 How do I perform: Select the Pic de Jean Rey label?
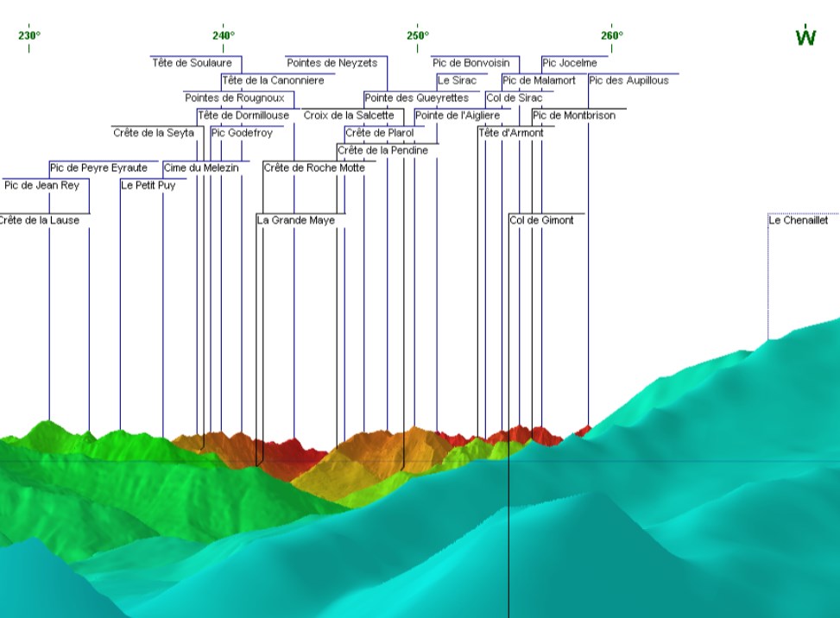(41, 186)
